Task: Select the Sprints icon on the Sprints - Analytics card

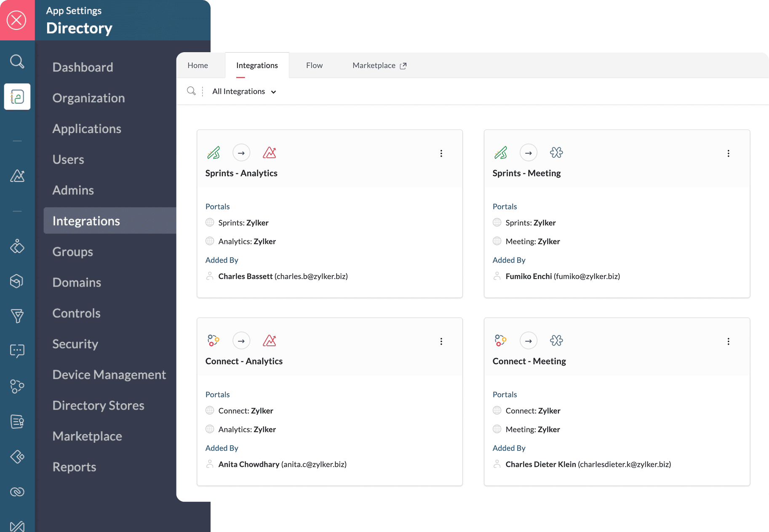Action: coord(214,152)
